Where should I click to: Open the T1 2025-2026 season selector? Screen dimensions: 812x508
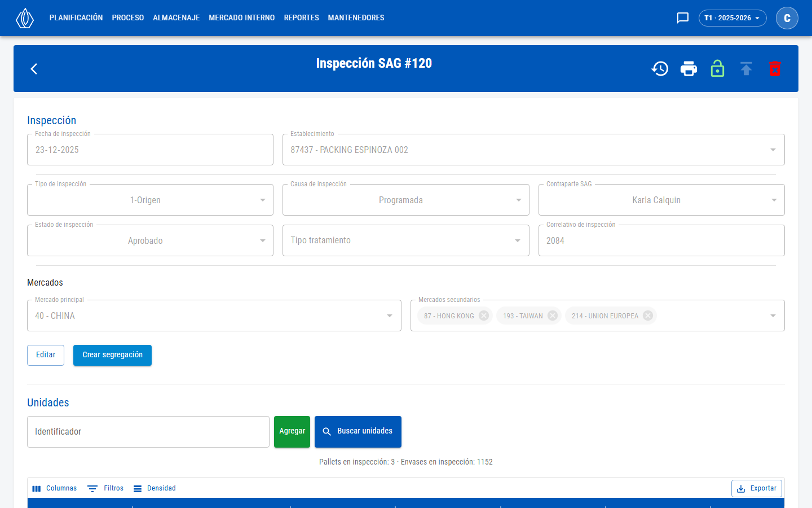coord(732,18)
